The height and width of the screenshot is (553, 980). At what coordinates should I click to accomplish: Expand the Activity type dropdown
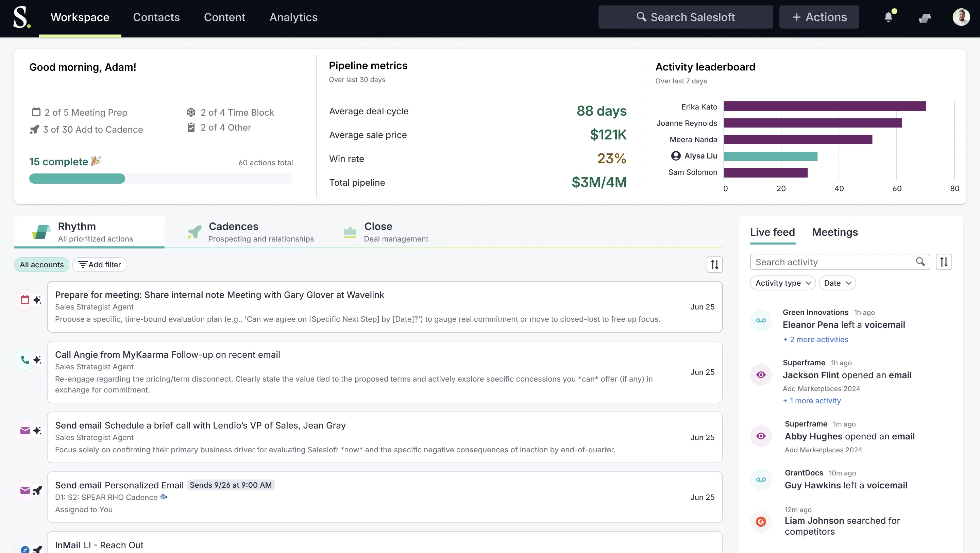[x=783, y=283]
